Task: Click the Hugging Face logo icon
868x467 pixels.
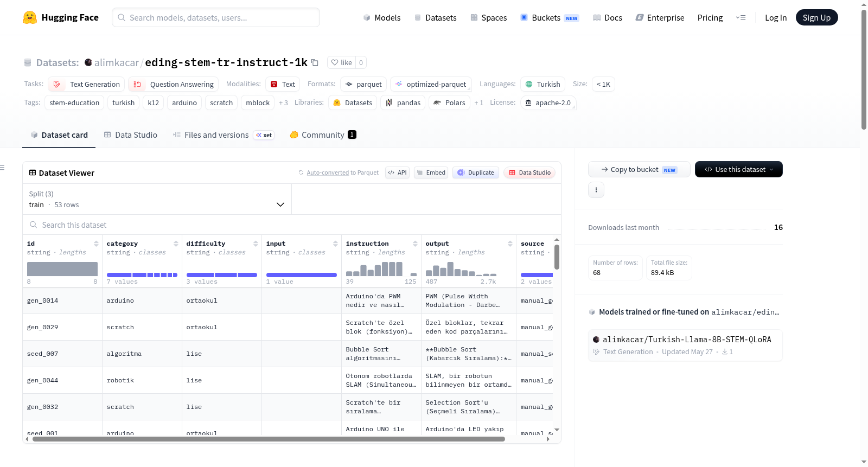Action: pos(30,17)
